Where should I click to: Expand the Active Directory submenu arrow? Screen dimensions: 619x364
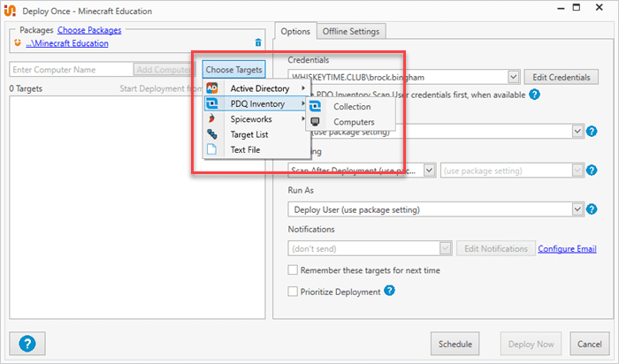click(x=303, y=88)
